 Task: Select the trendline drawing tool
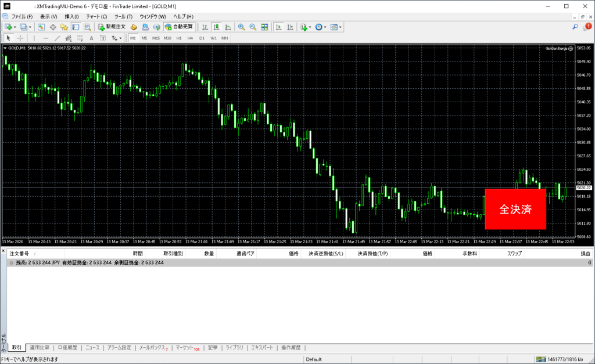[x=58, y=38]
